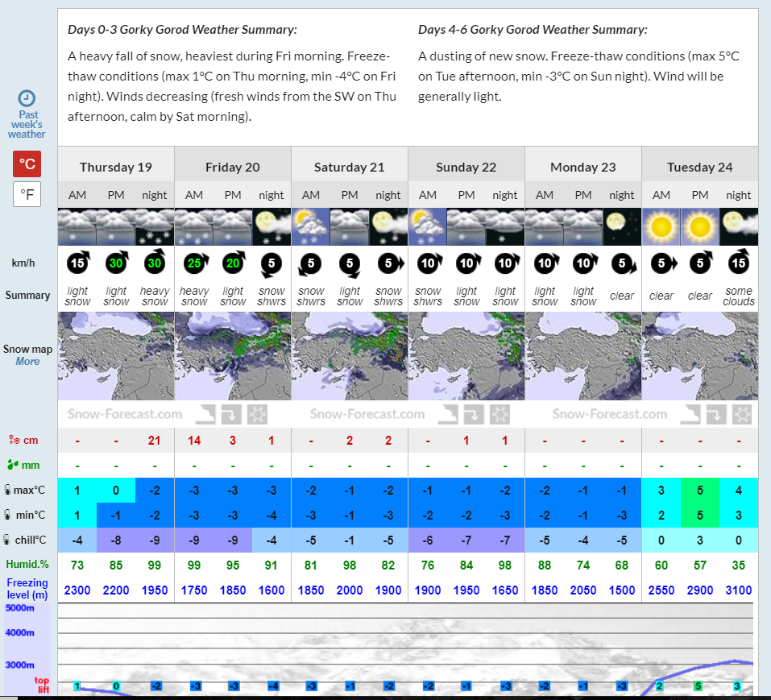Click the Sunday AM 10 km/h wind icon
The image size is (771, 700).
[x=429, y=263]
